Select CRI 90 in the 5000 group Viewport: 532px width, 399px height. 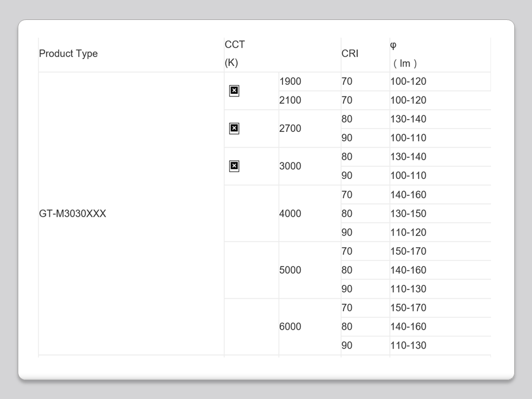(x=347, y=289)
